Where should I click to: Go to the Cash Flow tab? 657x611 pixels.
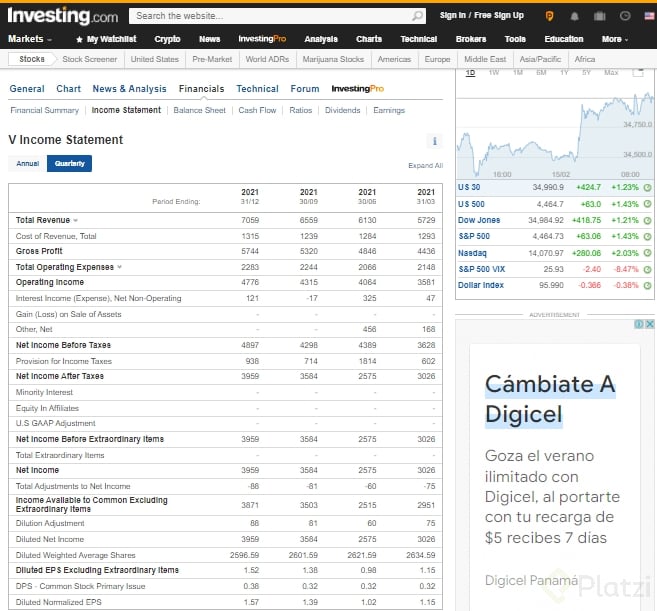(x=257, y=110)
